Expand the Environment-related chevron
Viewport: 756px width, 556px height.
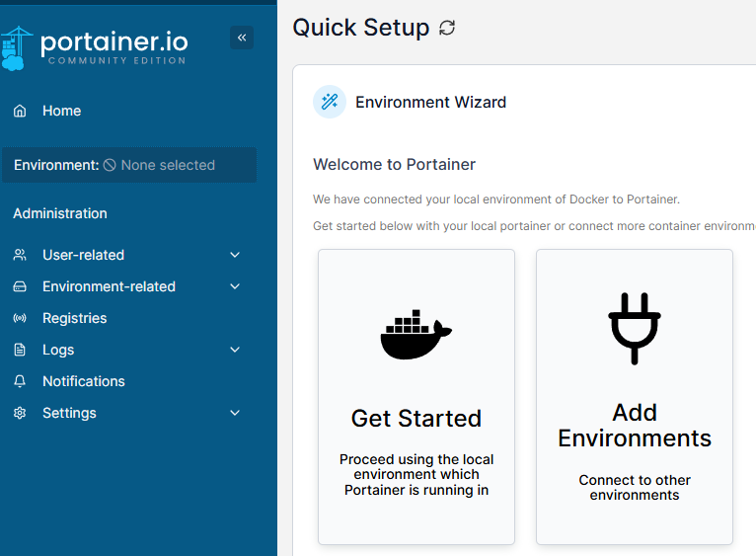pyautogui.click(x=235, y=286)
